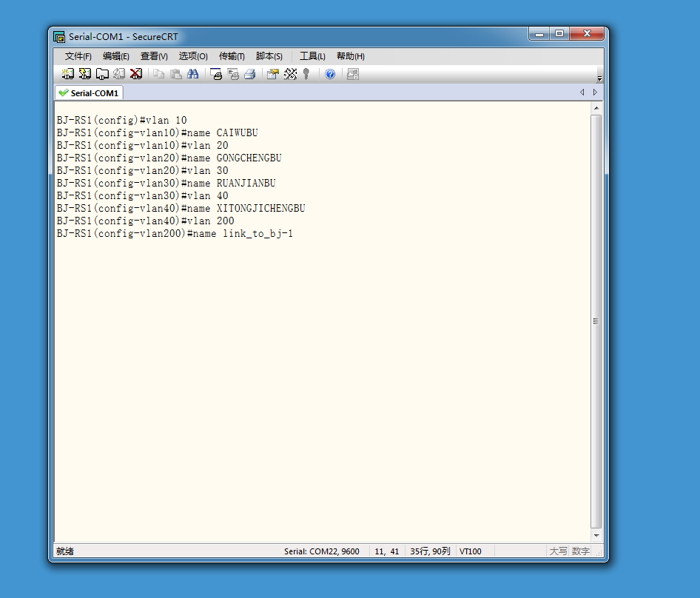Click the Print printer icon
This screenshot has height=598, width=700.
pos(250,74)
